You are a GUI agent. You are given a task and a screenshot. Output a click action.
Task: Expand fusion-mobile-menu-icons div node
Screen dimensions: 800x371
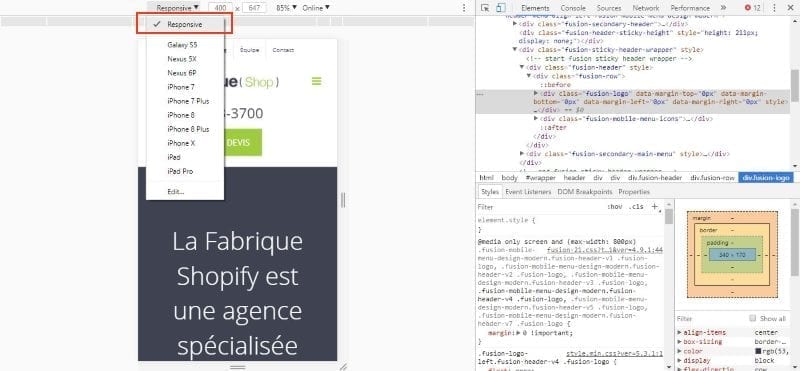[x=536, y=119]
